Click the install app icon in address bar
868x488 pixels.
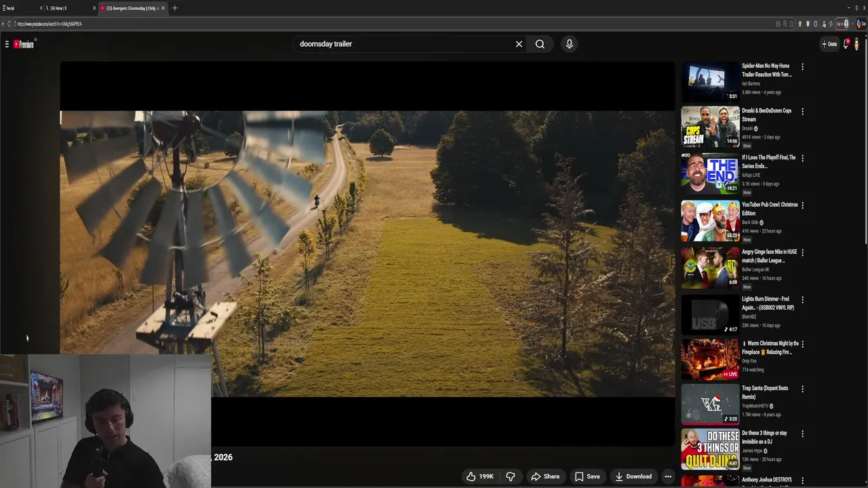pos(778,24)
